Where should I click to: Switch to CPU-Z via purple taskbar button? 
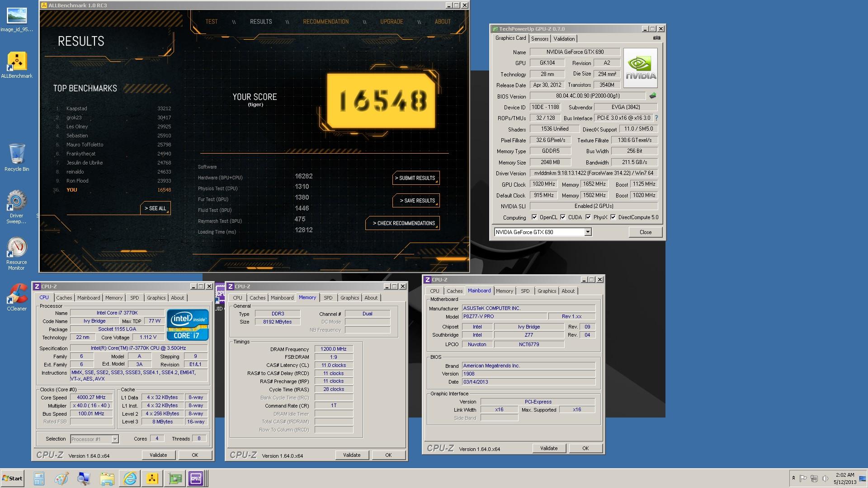tap(197, 479)
